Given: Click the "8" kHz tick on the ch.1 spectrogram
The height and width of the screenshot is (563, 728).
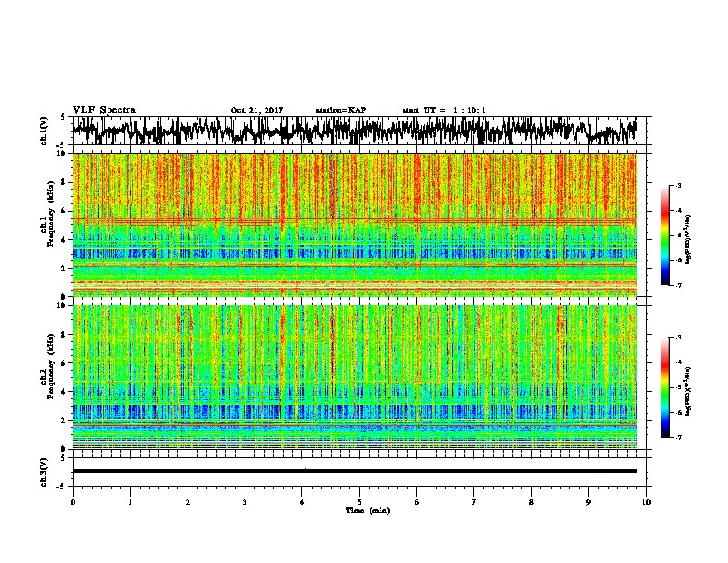Looking at the screenshot, I should click(x=63, y=182).
